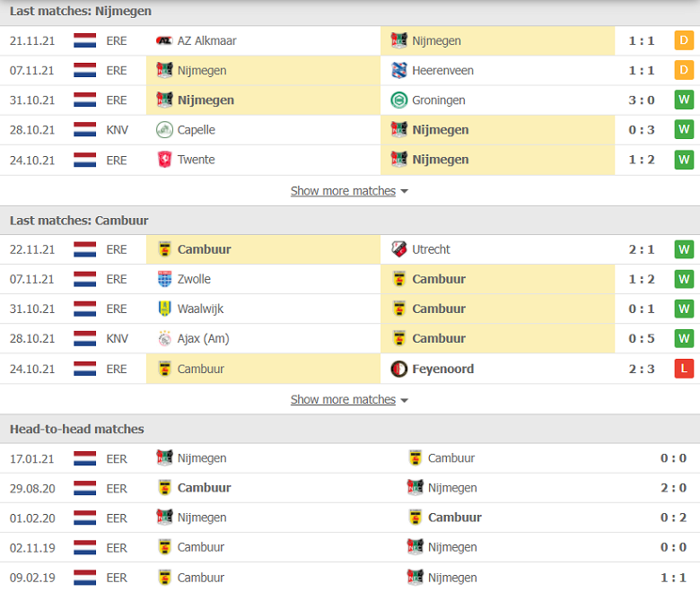700x592 pixels.
Task: Click the Heerenveen club crest icon
Action: pos(398,70)
